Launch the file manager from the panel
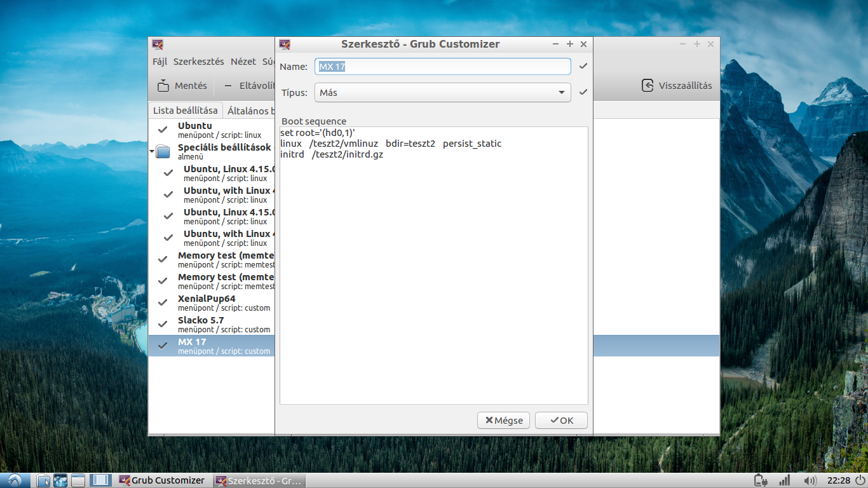The height and width of the screenshot is (488, 868). click(x=43, y=480)
